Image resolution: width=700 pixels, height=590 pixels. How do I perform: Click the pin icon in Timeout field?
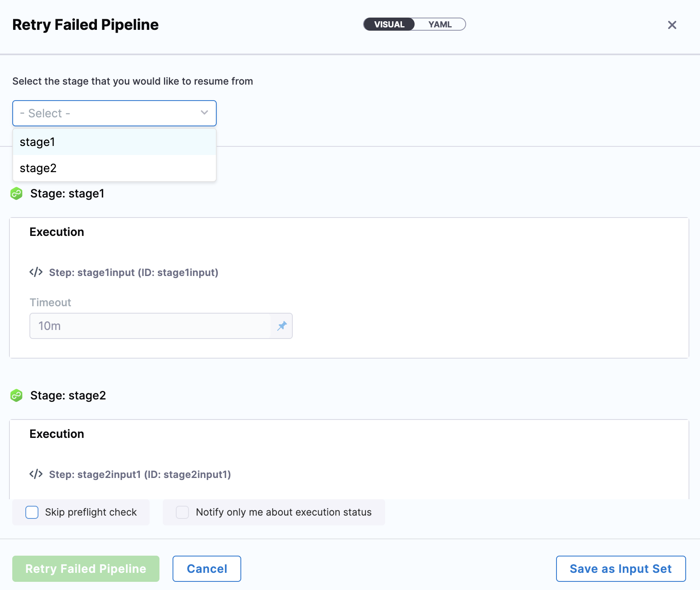(282, 326)
